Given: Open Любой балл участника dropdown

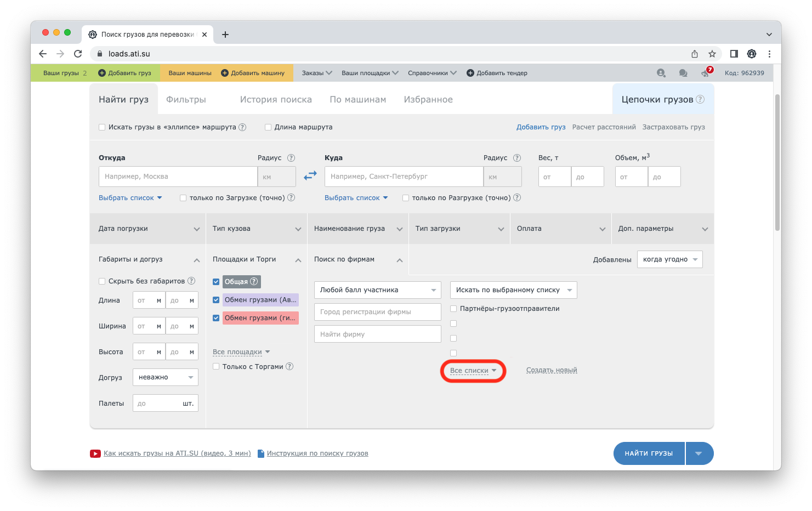Looking at the screenshot, I should (x=378, y=290).
